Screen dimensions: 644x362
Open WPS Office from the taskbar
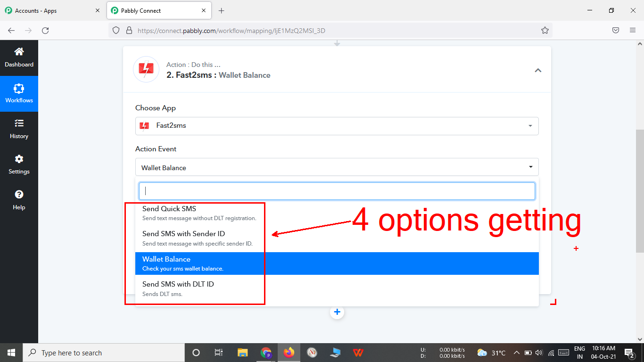[358, 353]
